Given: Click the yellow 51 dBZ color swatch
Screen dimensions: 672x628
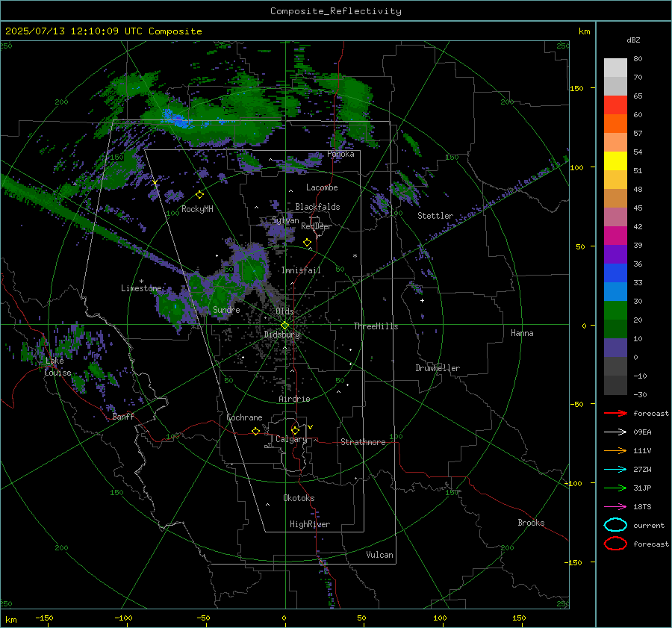Looking at the screenshot, I should 615,161.
